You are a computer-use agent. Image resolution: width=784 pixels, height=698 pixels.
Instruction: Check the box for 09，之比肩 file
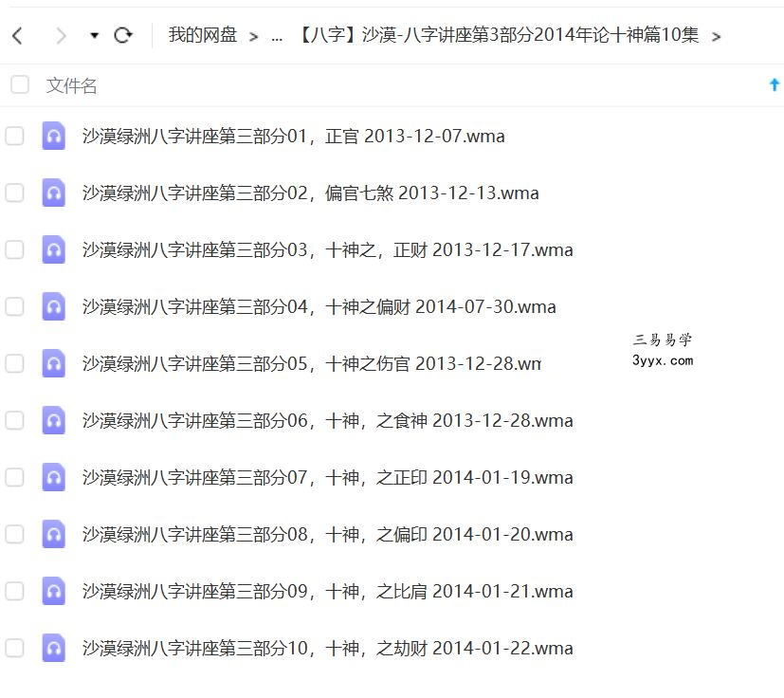pos(14,591)
